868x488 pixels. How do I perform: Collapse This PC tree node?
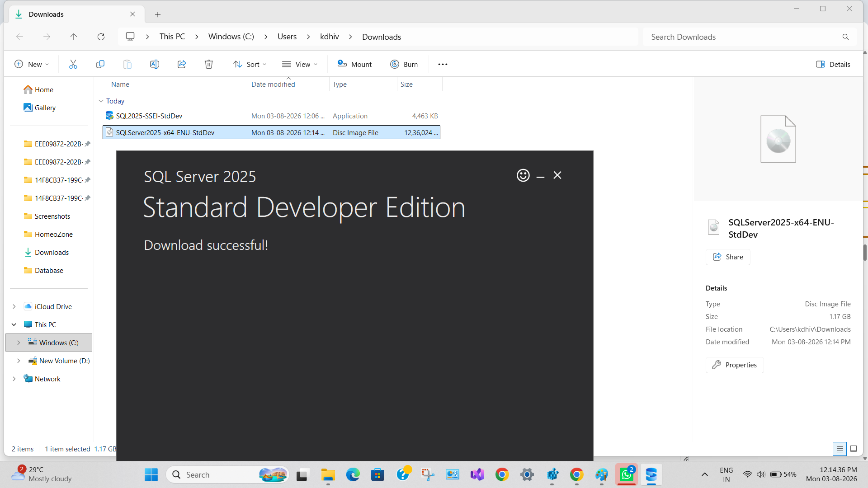[x=14, y=325]
